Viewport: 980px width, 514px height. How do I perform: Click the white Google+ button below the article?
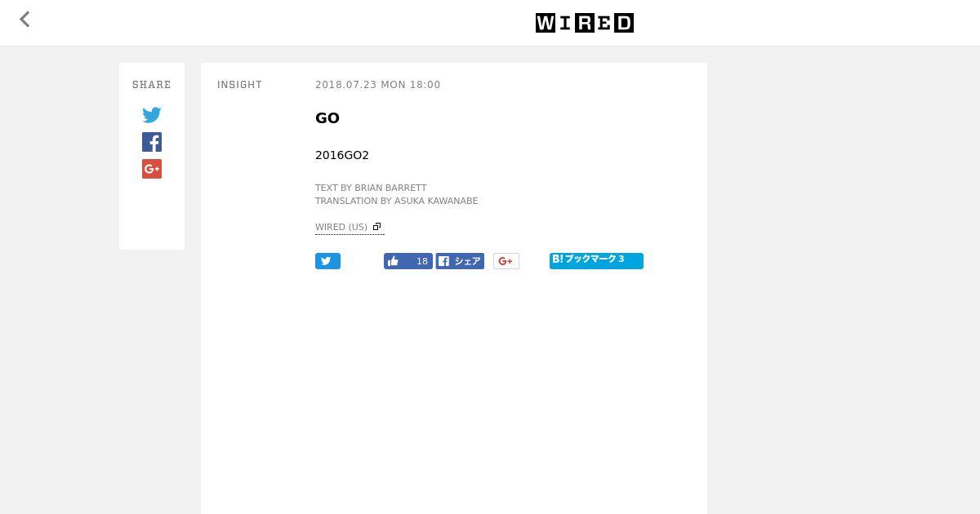pos(506,261)
